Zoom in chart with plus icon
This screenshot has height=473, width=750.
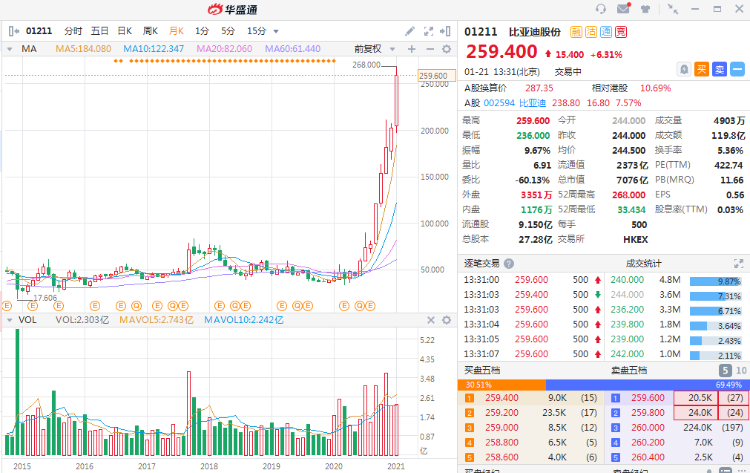point(412,49)
